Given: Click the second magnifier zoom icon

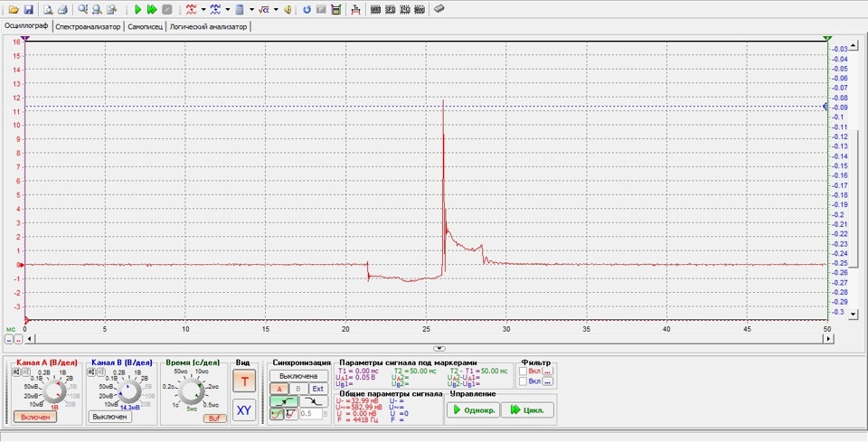Looking at the screenshot, I should coord(97,9).
